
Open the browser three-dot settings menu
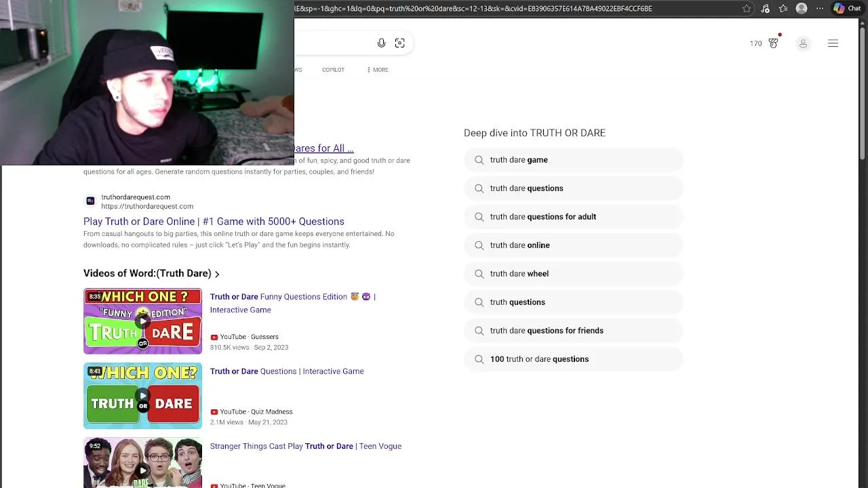pyautogui.click(x=820, y=8)
